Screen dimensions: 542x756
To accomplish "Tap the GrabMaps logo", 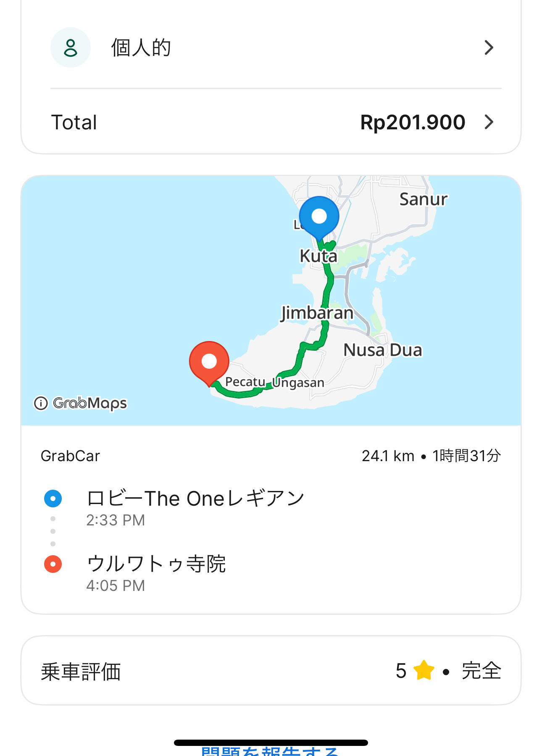I will coord(90,403).
